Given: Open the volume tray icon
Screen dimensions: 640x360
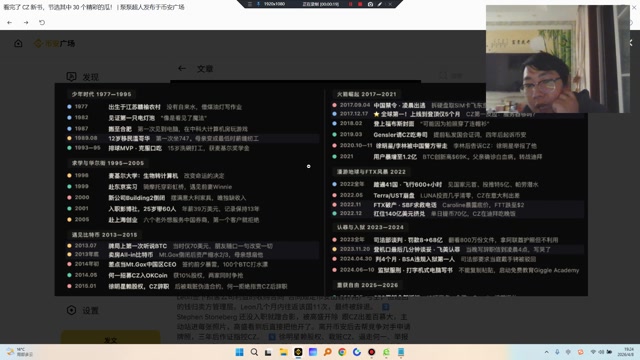Looking at the screenshot, I should click(601, 352).
